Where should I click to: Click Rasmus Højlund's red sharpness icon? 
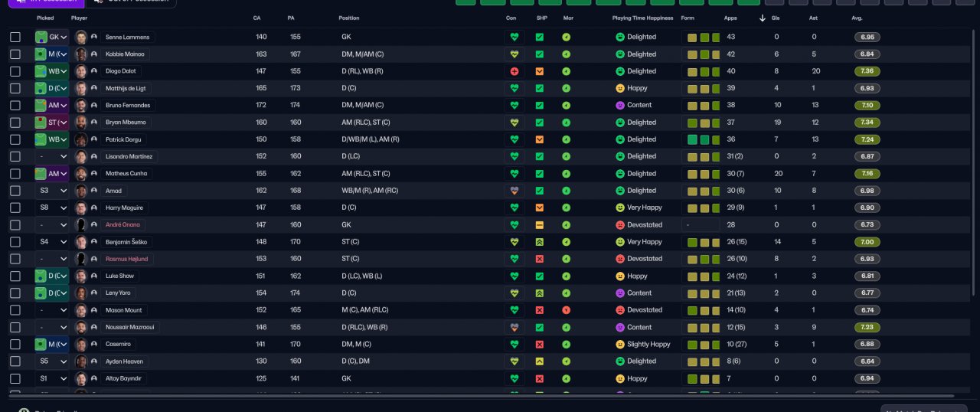540,259
